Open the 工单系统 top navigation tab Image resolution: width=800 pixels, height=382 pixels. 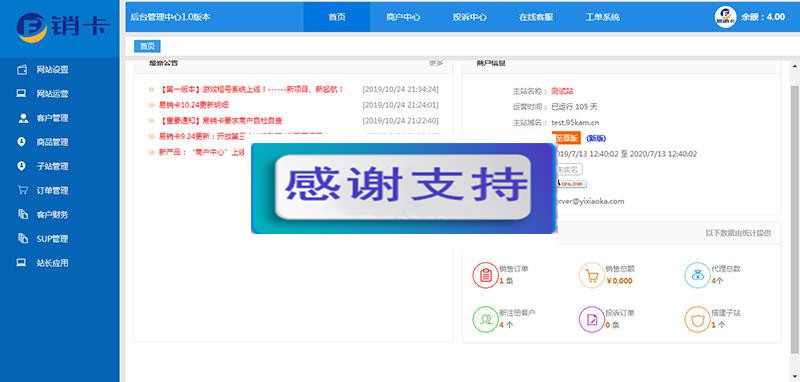(602, 17)
